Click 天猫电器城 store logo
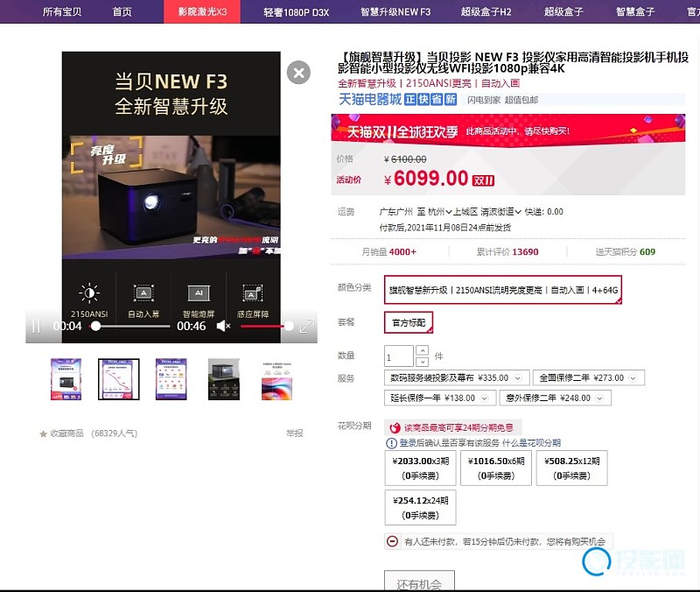Image resolution: width=700 pixels, height=592 pixels. 370,99
